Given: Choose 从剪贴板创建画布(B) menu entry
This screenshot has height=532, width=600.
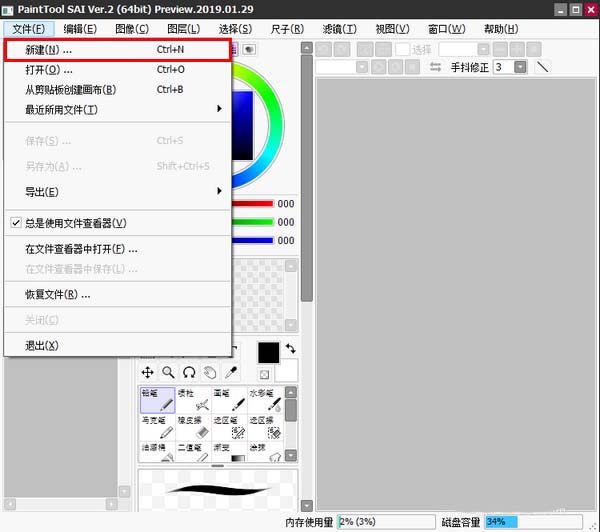Looking at the screenshot, I should pos(118,90).
